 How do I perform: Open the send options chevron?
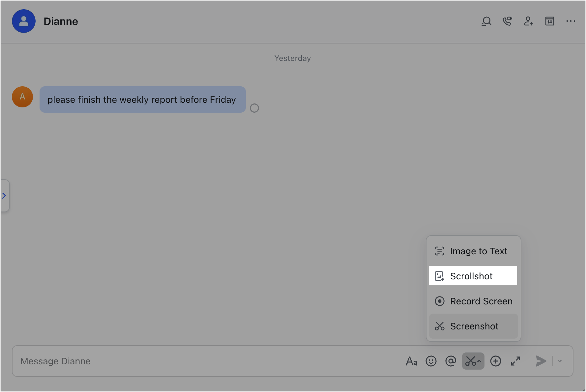[x=559, y=361]
